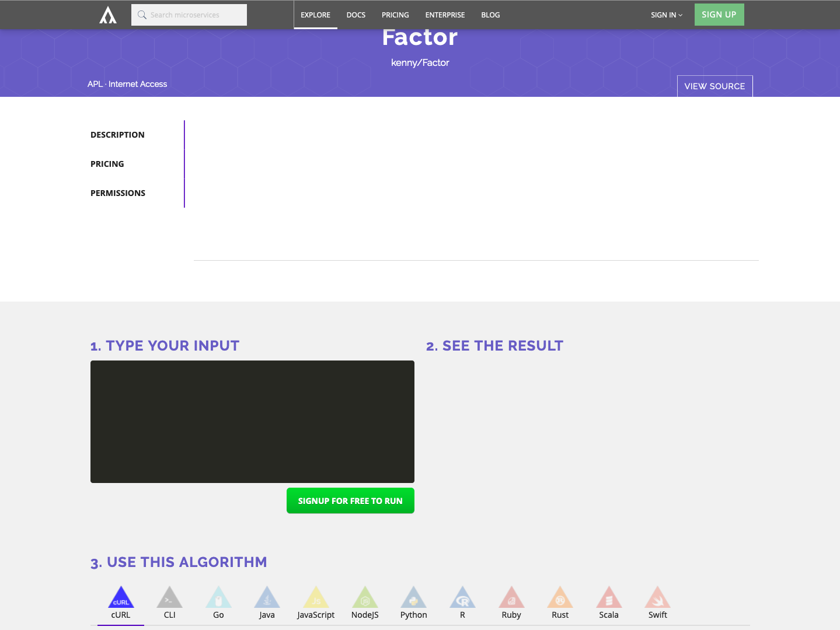Select the Go language icon

(218, 597)
